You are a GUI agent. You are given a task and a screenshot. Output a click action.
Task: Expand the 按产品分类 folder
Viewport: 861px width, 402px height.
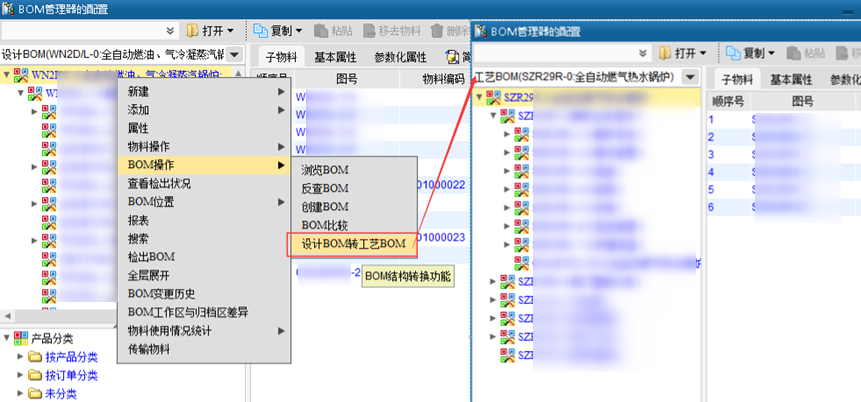click(x=20, y=357)
